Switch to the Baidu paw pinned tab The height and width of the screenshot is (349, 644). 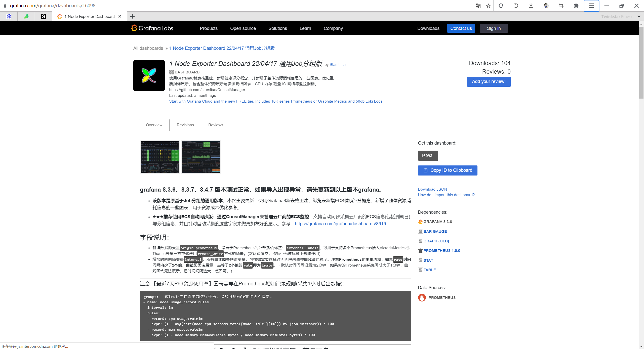[x=9, y=16]
